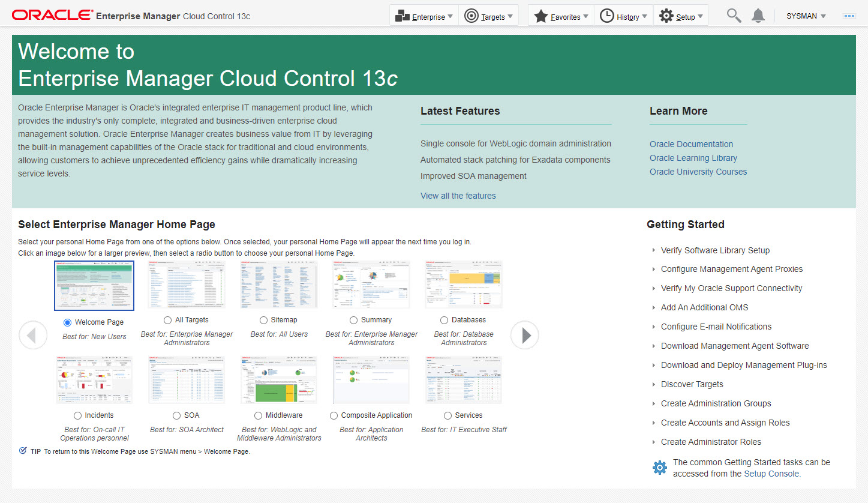The height and width of the screenshot is (503, 868).
Task: Open the notifications bell
Action: 758,16
